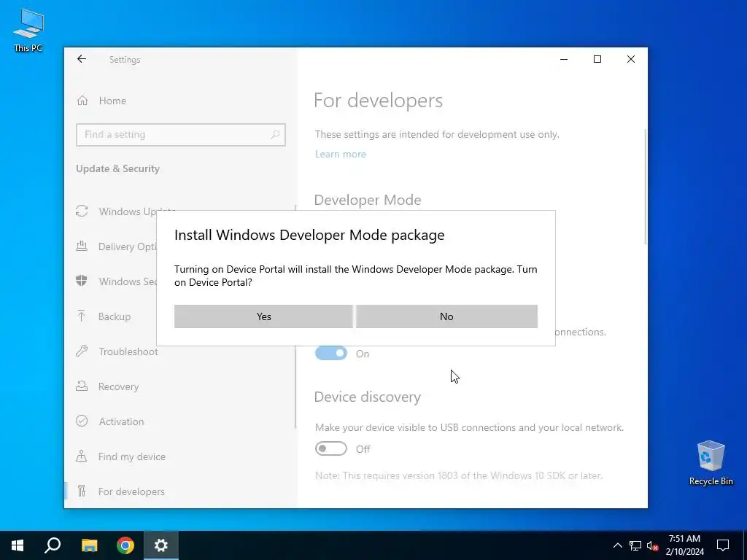The height and width of the screenshot is (560, 747).
Task: Click the Update & Security label
Action: (x=117, y=168)
